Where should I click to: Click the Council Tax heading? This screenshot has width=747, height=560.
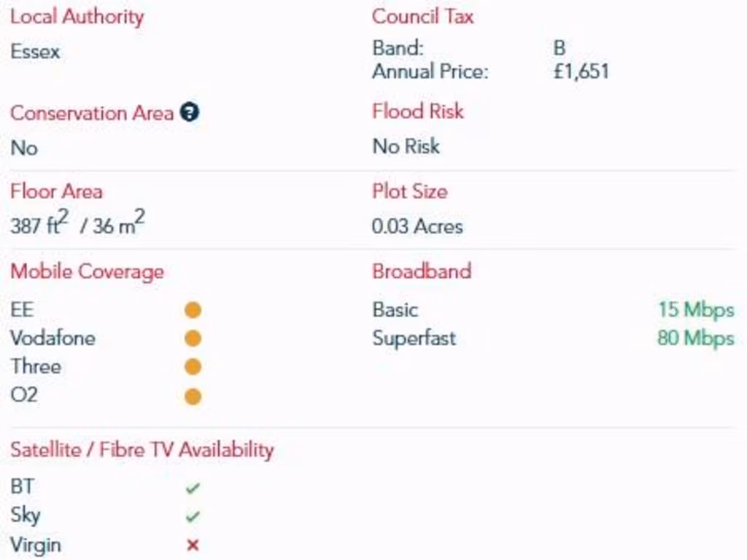[x=422, y=17]
